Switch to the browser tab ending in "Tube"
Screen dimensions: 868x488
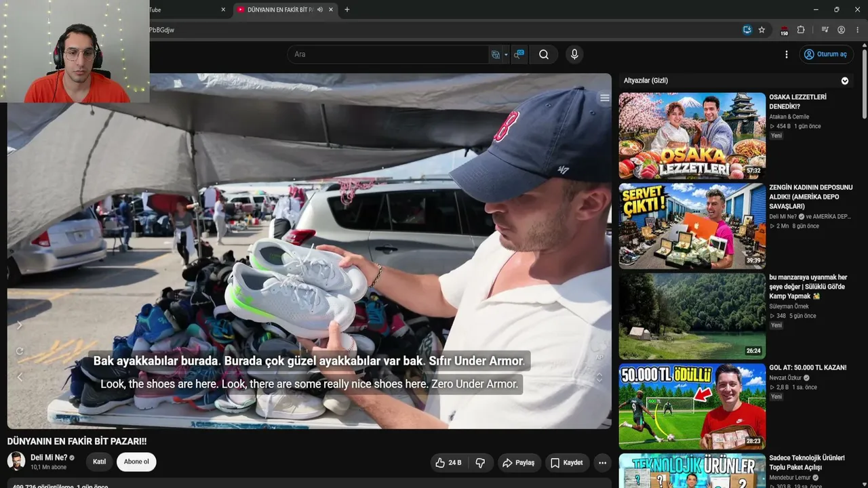point(186,9)
